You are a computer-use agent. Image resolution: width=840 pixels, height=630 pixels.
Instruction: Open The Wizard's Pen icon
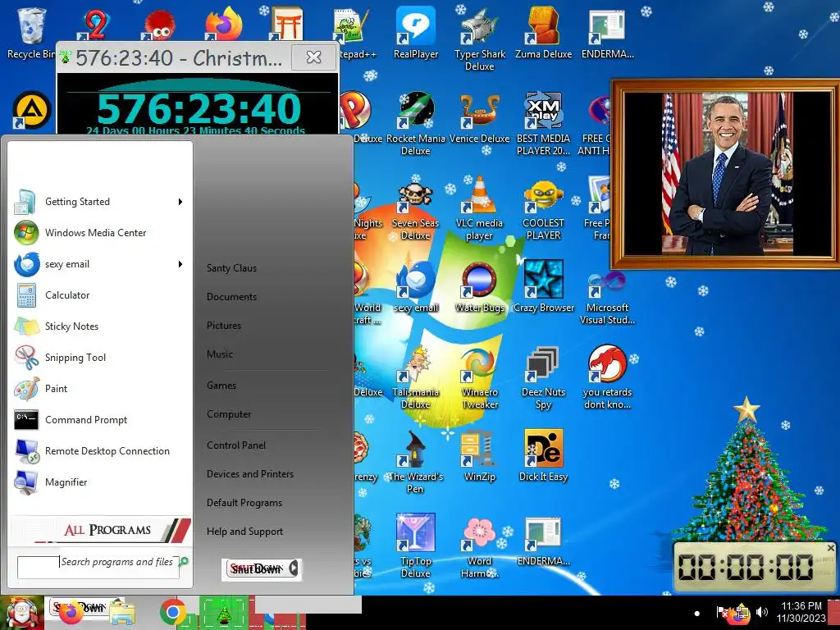(x=416, y=463)
